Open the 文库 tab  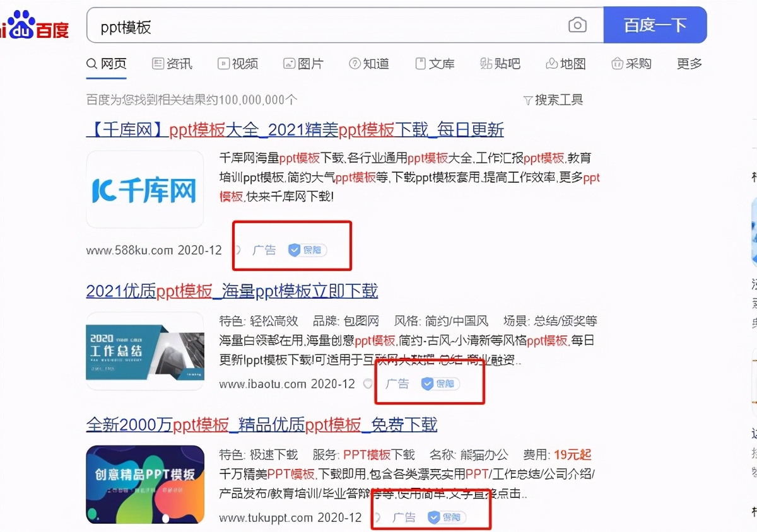click(435, 64)
